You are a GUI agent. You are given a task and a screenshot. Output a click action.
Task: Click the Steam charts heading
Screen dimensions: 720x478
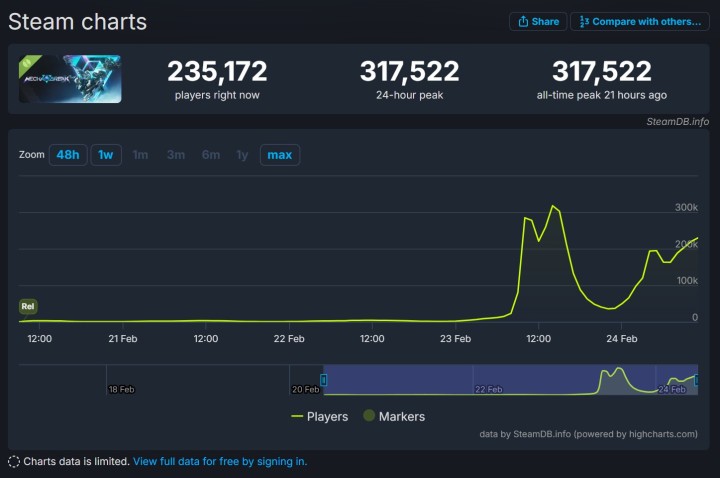coord(78,22)
